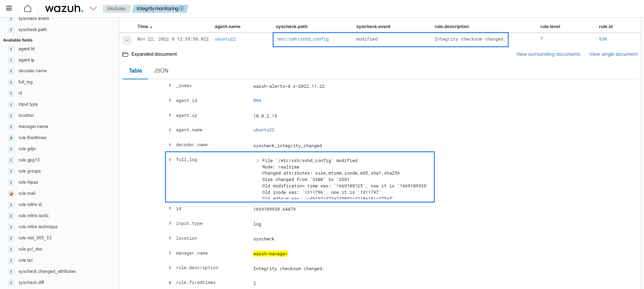Select the rule.mitre.tactic sidebar field
644x289 pixels.
(33, 216)
